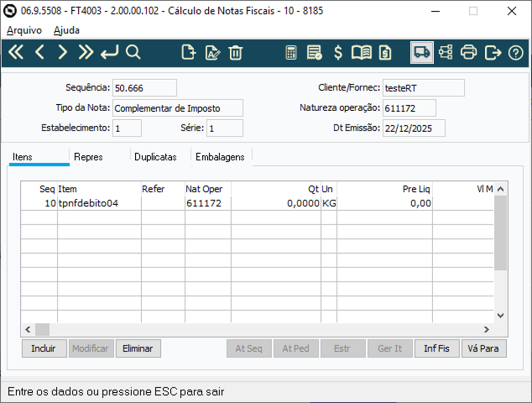Viewport: 532px width, 403px height.
Task: Print using the printer icon
Action: click(469, 53)
